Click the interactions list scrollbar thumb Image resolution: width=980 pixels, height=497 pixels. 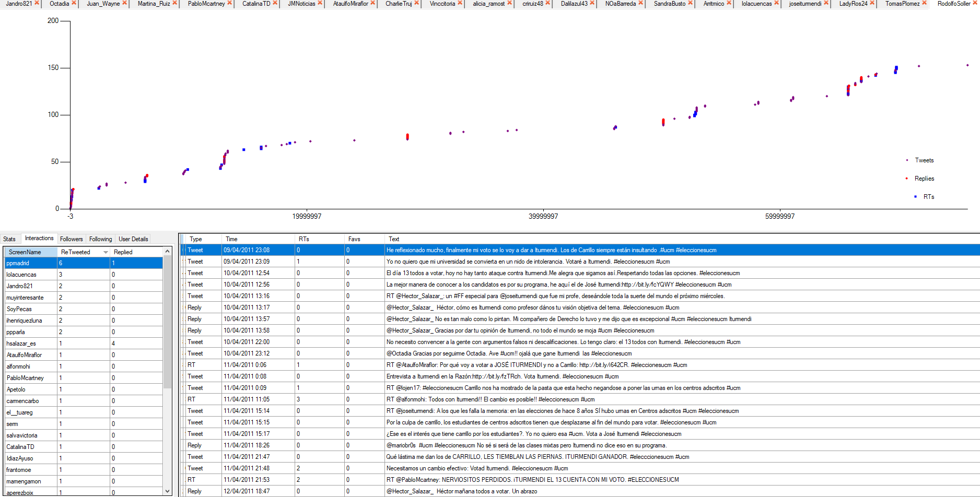pyautogui.click(x=167, y=322)
